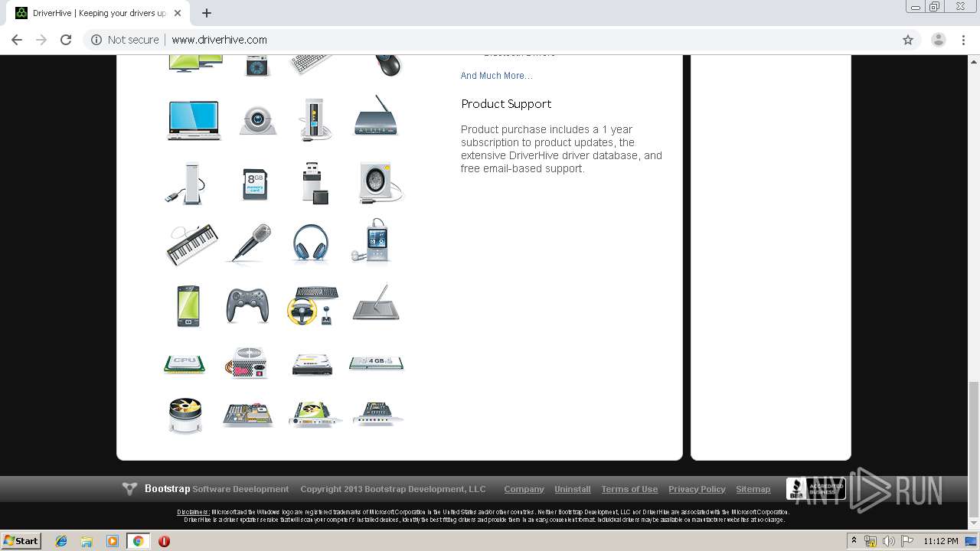This screenshot has width=980, height=551.
Task: Click the wireless router icon
Action: click(376, 116)
